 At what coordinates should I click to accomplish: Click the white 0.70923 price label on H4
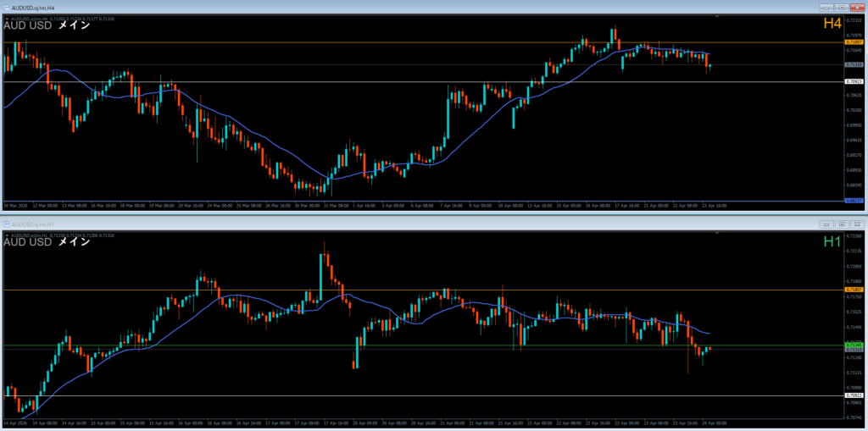854,81
